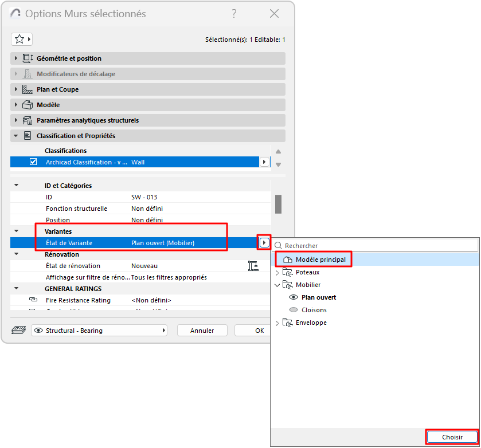
Task: Select the Plan ouvert variant
Action: [x=318, y=297]
